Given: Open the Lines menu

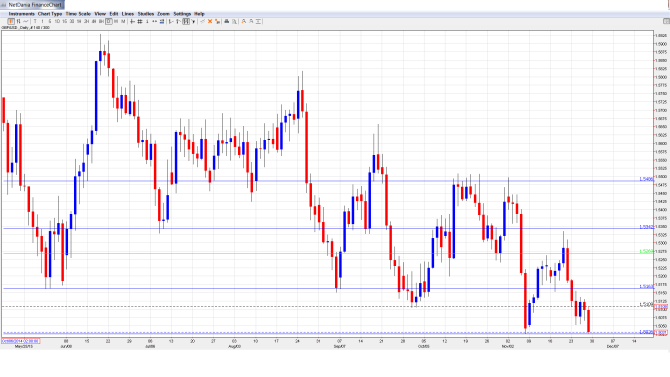Looking at the screenshot, I should [x=128, y=14].
